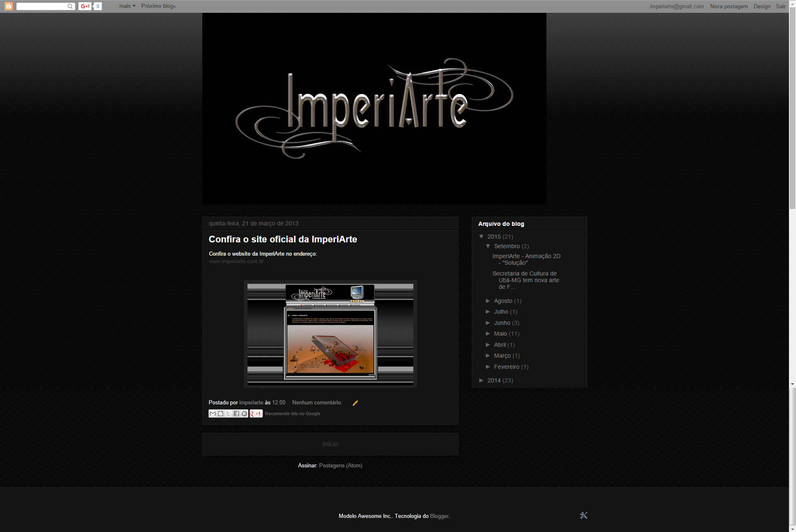Click the 'Junho' archive link
The height and width of the screenshot is (532, 796).
(502, 323)
